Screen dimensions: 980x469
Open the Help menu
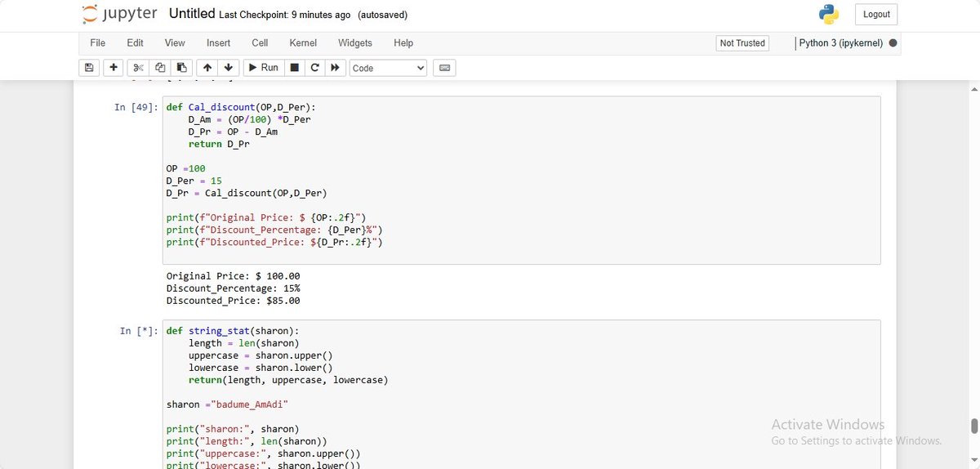click(403, 43)
